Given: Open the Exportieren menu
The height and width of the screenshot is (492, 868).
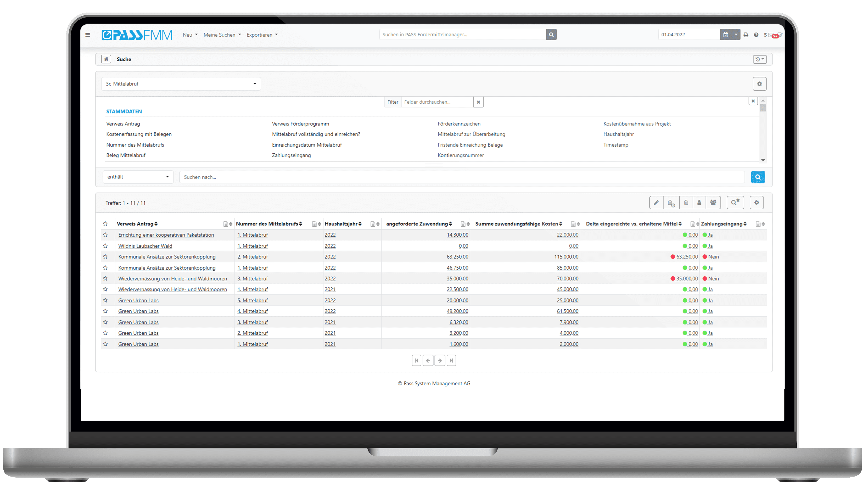Looking at the screenshot, I should [262, 35].
